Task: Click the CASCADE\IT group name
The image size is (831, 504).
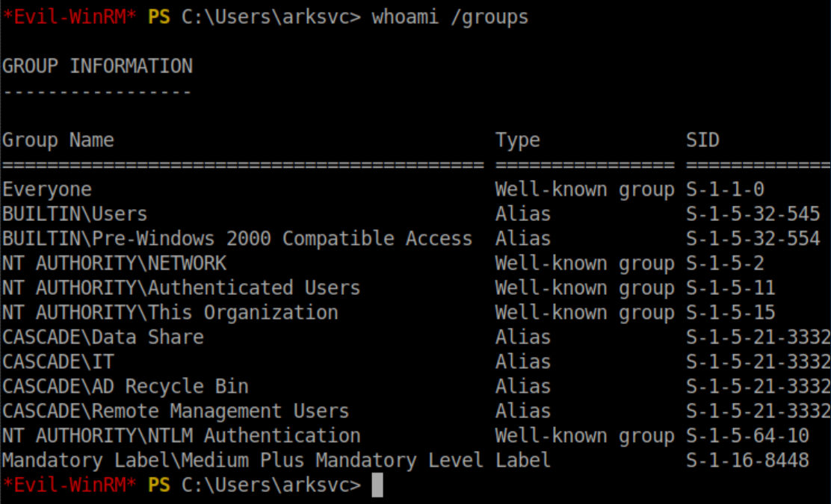Action: point(58,362)
